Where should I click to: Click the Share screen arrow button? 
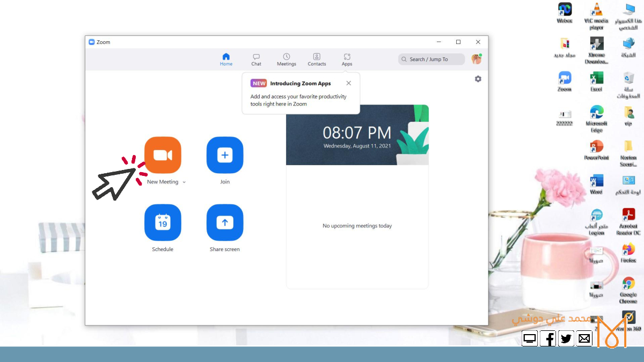(225, 223)
